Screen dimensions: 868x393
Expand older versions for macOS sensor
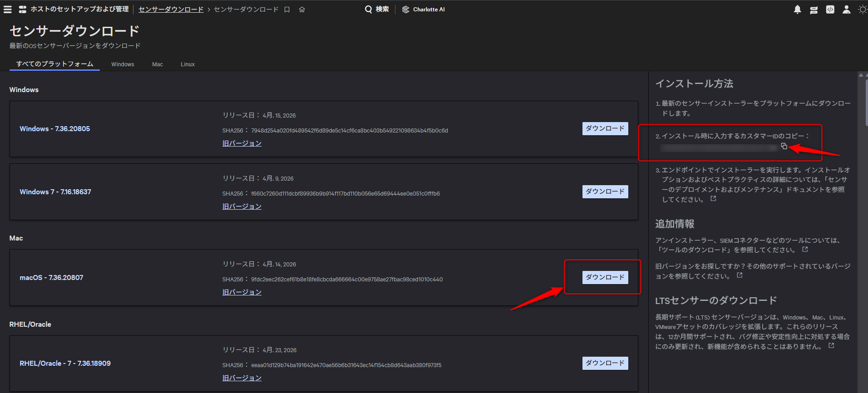pos(242,292)
